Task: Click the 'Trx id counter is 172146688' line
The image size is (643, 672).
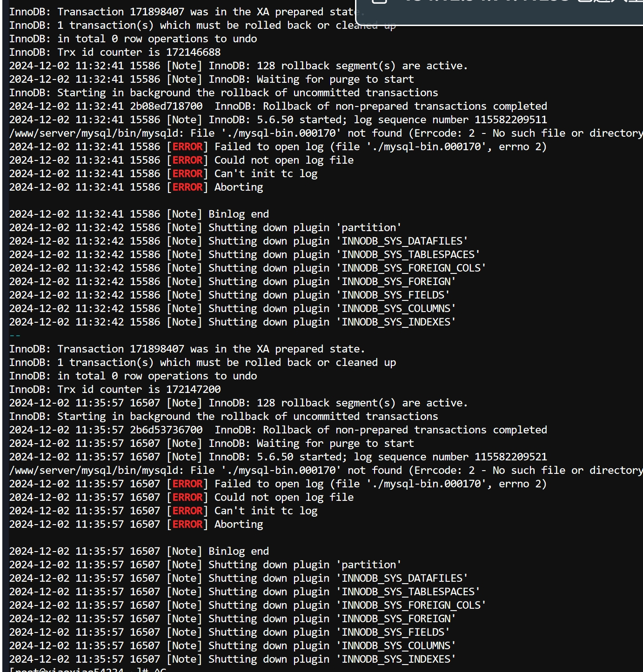Action: [115, 52]
